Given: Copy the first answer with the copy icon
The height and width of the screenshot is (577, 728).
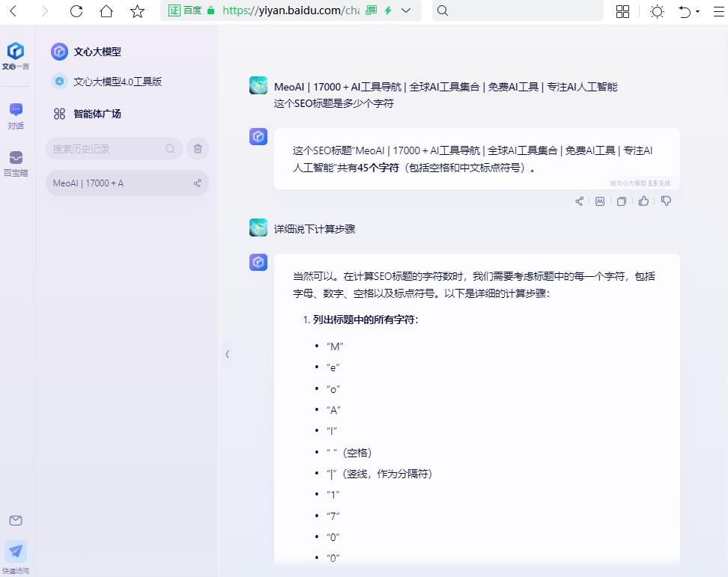Looking at the screenshot, I should click(x=621, y=201).
